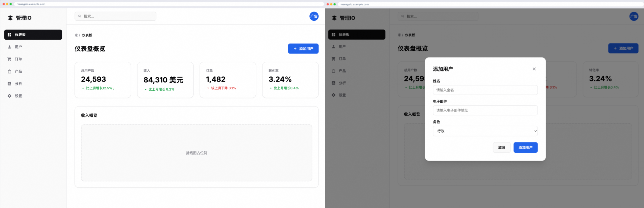Click address bar in left browser window

169,4
